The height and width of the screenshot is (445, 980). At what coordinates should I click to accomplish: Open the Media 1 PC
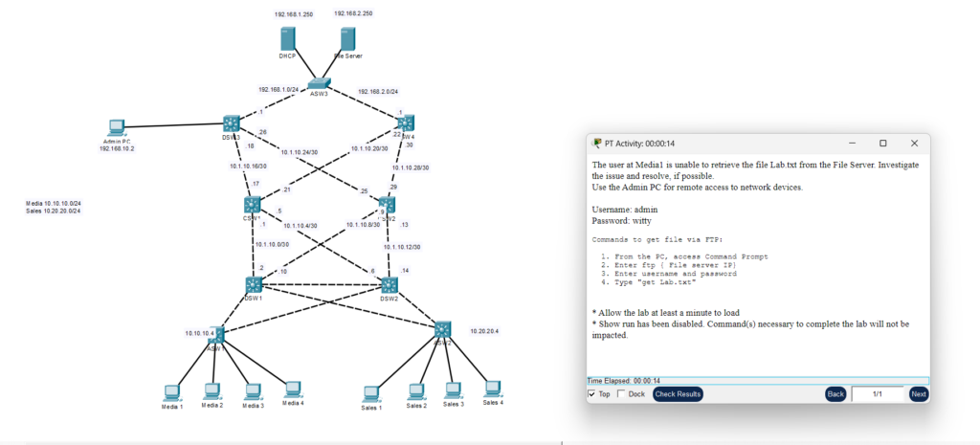tap(172, 391)
